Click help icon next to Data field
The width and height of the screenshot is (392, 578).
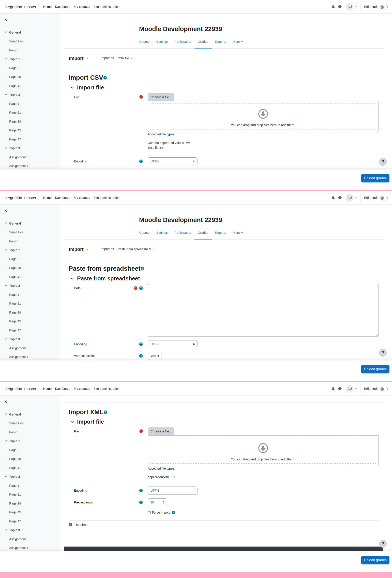[141, 288]
